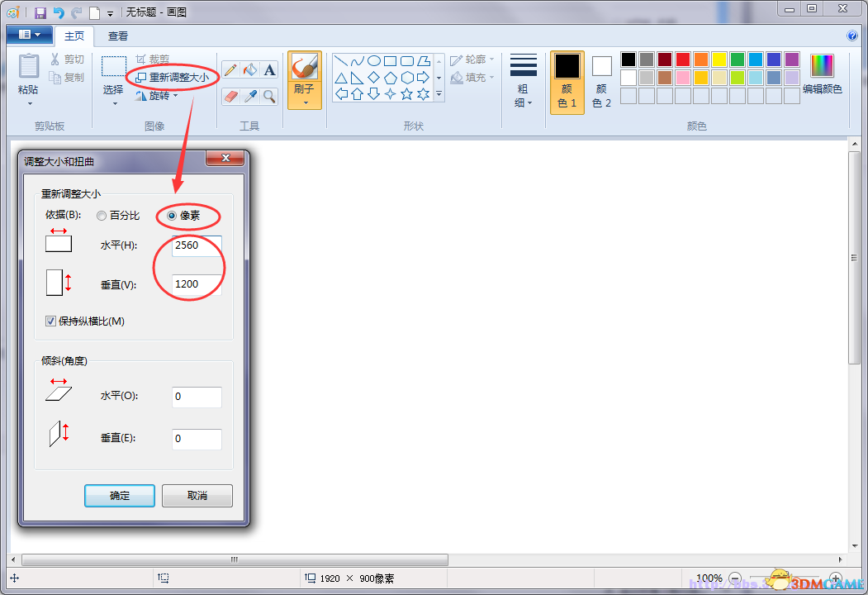Select the Color picker eyedropper tool
868x595 pixels.
tap(250, 97)
